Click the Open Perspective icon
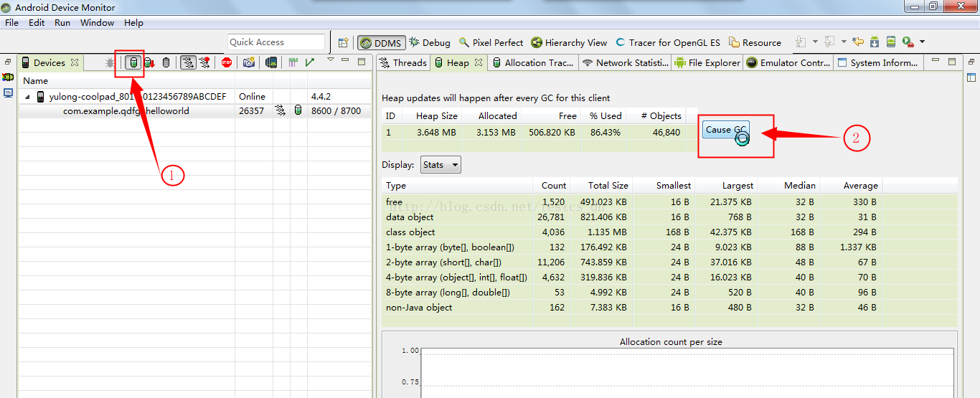Viewport: 980px width, 398px height. [344, 43]
